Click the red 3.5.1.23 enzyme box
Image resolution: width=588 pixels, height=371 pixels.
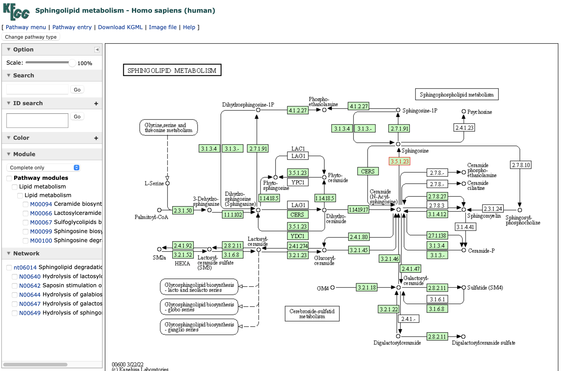[x=399, y=161]
